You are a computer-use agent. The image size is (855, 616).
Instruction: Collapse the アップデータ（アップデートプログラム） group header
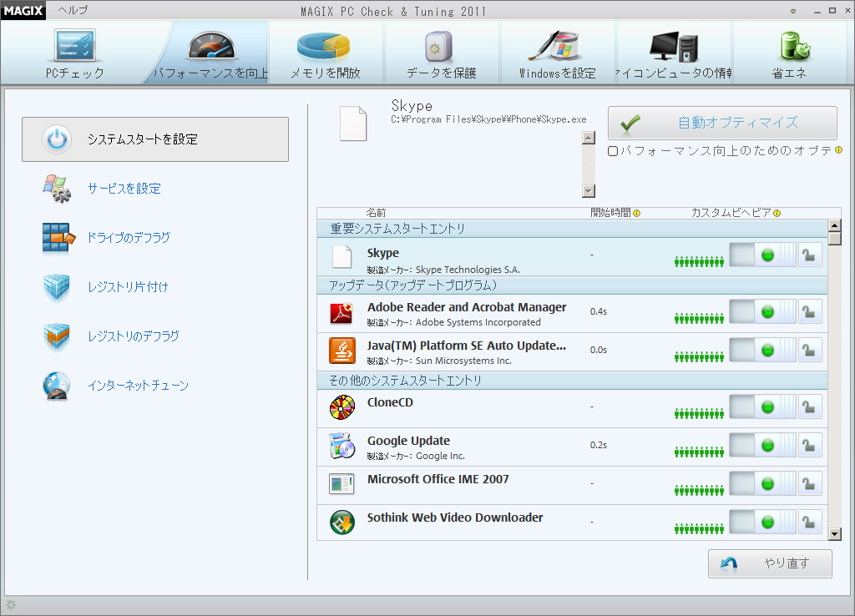[572, 285]
